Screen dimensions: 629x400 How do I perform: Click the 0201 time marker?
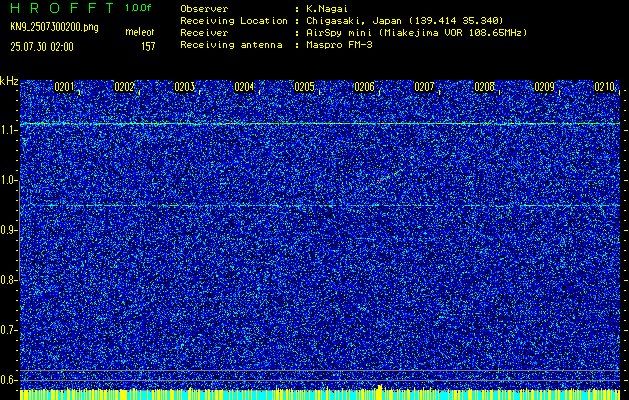(x=64, y=87)
